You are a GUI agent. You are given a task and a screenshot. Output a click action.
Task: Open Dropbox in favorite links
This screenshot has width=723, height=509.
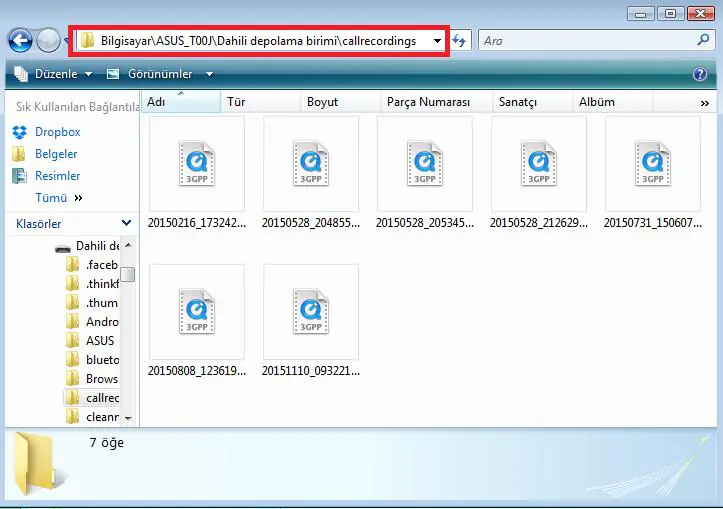tap(57, 132)
